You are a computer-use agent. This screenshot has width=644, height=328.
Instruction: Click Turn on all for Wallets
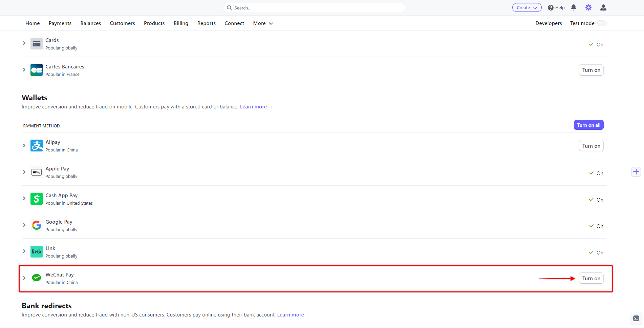(x=588, y=125)
